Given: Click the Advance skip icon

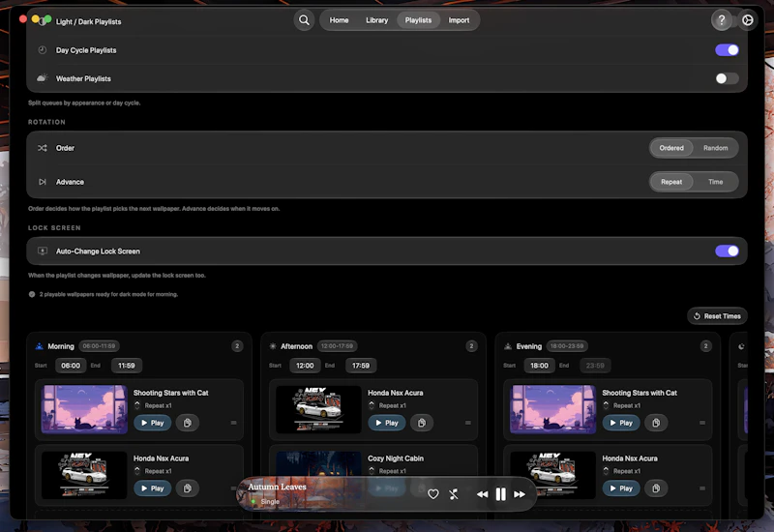Looking at the screenshot, I should point(43,182).
